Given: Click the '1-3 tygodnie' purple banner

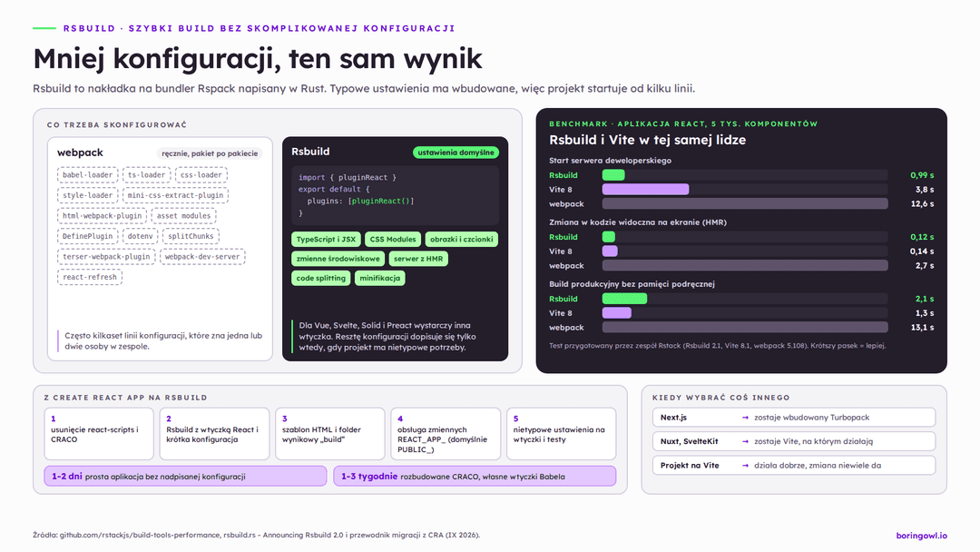Looking at the screenshot, I should [x=475, y=476].
